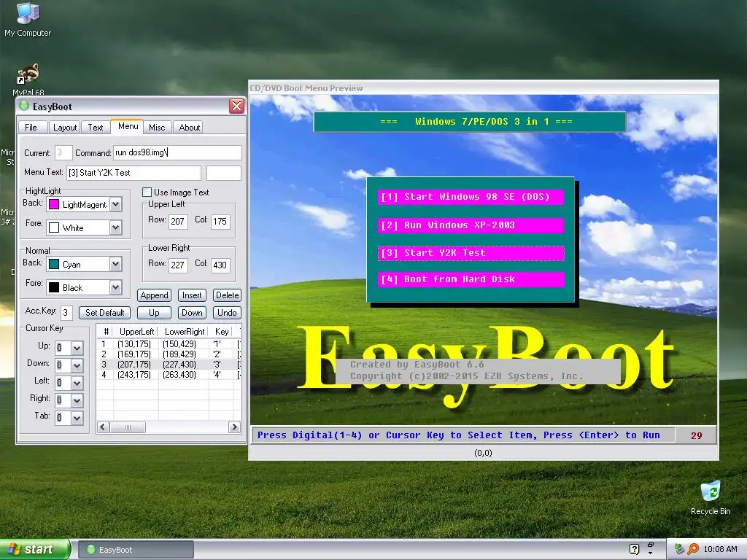
Task: Click the Command input field
Action: (x=177, y=152)
